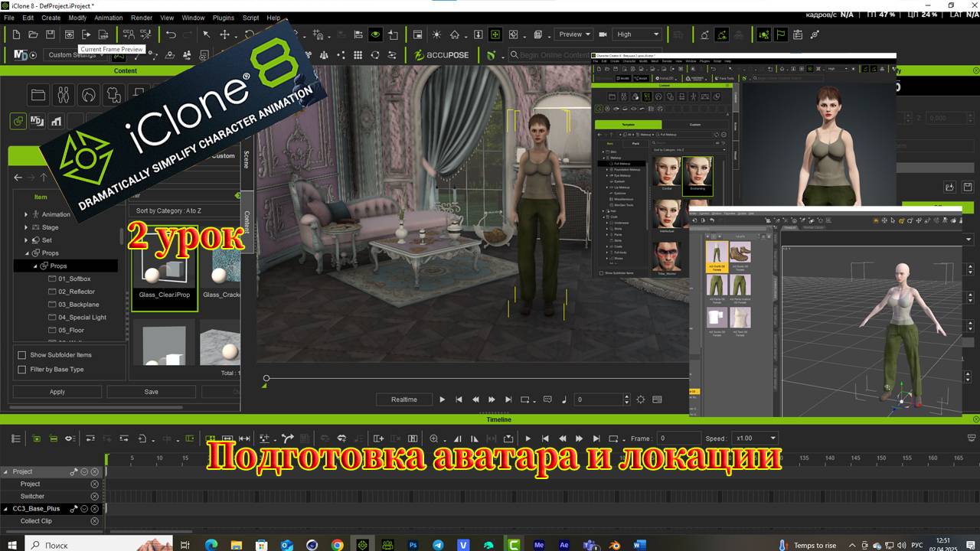
Task: Launch AccuPOSE from the toolbar
Action: pos(441,55)
